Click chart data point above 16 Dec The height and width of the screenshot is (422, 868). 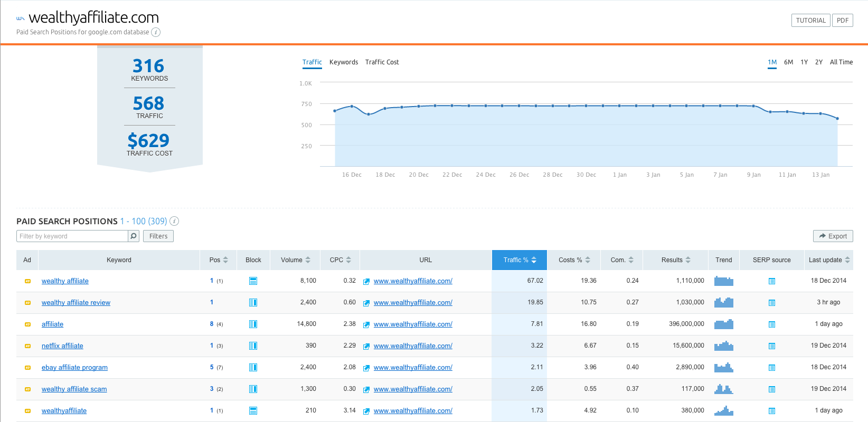(x=352, y=107)
